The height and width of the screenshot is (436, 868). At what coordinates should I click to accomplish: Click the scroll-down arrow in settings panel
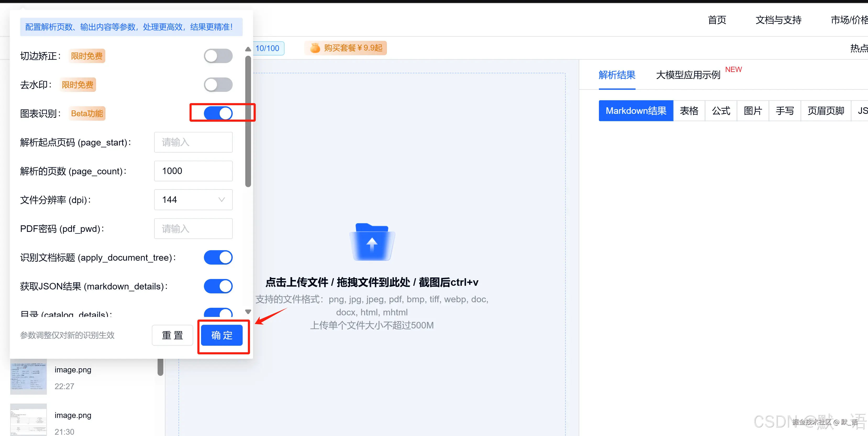tap(248, 311)
